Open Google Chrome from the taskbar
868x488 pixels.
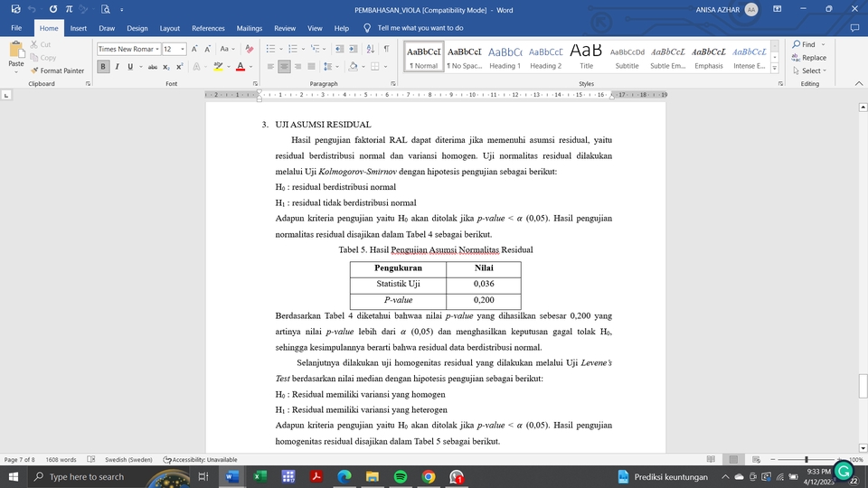pyautogui.click(x=429, y=476)
